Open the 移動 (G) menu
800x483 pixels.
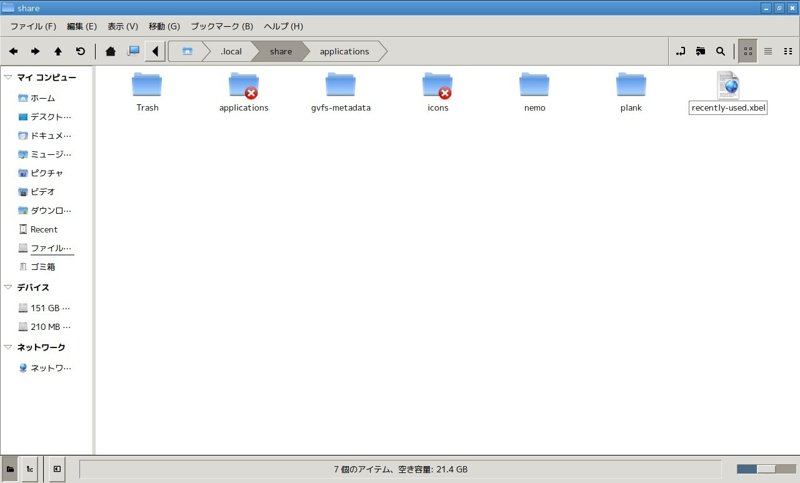(x=164, y=26)
